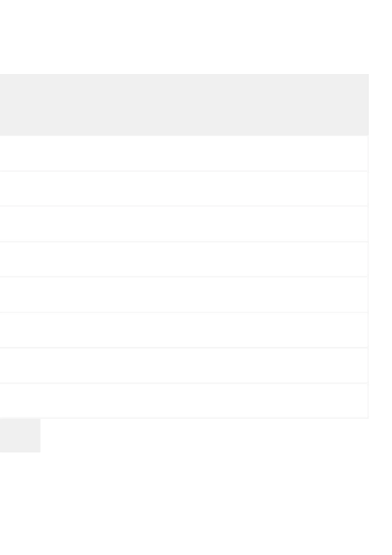The width and height of the screenshot is (392, 555).
Task: Click divider between seventh and eighth rows
Action: click(184, 383)
